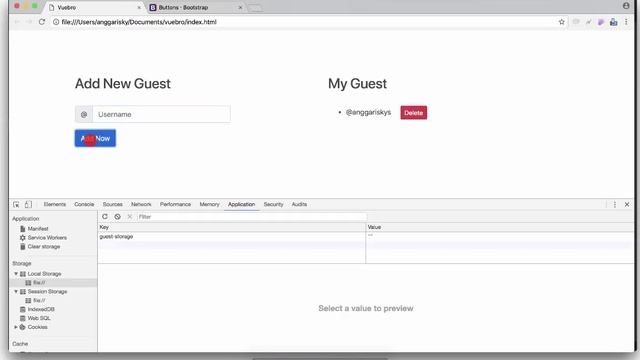Open the Memory tab
This screenshot has width=640, height=360.
tap(209, 204)
